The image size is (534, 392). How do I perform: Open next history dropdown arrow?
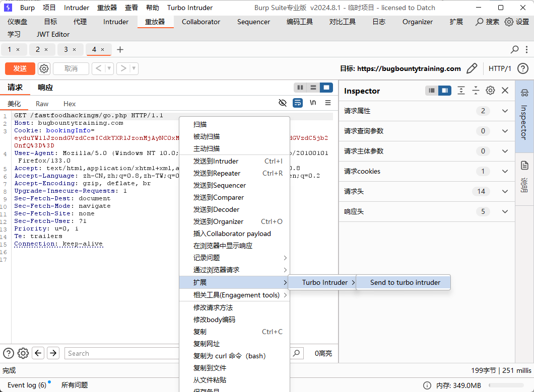(x=134, y=69)
